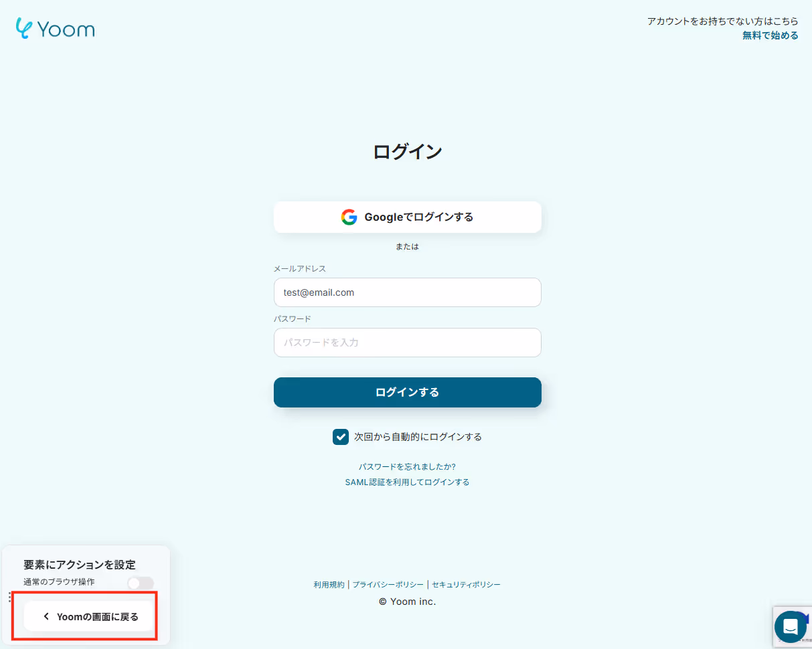The height and width of the screenshot is (649, 812).
Task: Click the drag handle dots on action panel
Action: 9,597
